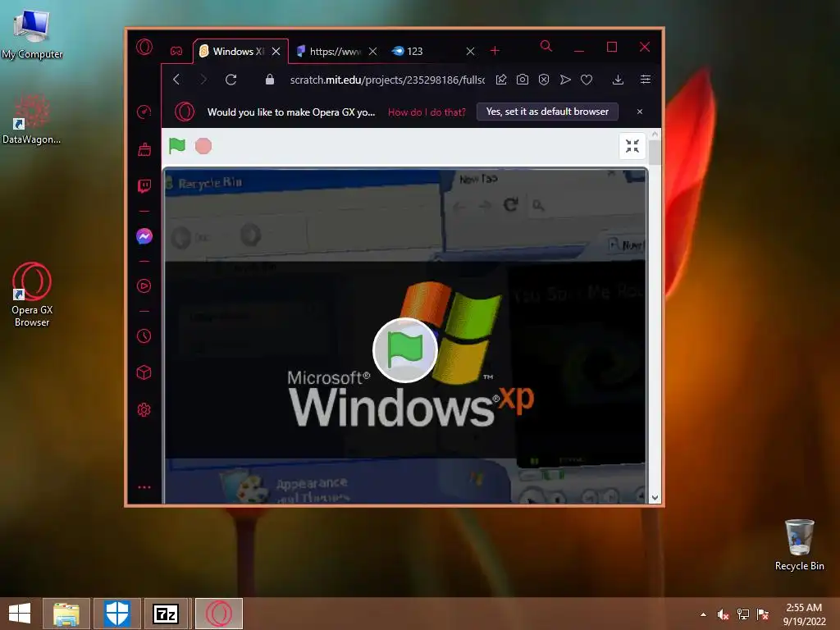The height and width of the screenshot is (630, 840).
Task: Open History clock in sidebar
Action: pos(144,336)
